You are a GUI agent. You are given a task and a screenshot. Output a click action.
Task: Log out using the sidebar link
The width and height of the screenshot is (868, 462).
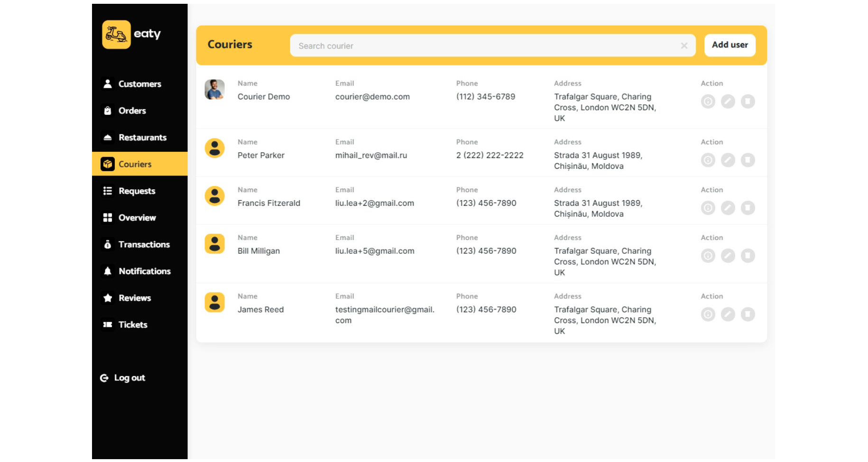coord(129,378)
